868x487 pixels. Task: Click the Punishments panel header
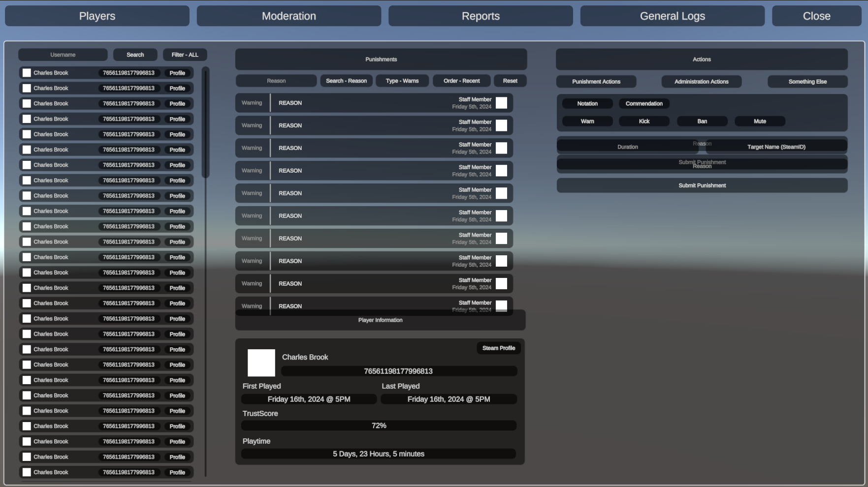point(381,59)
